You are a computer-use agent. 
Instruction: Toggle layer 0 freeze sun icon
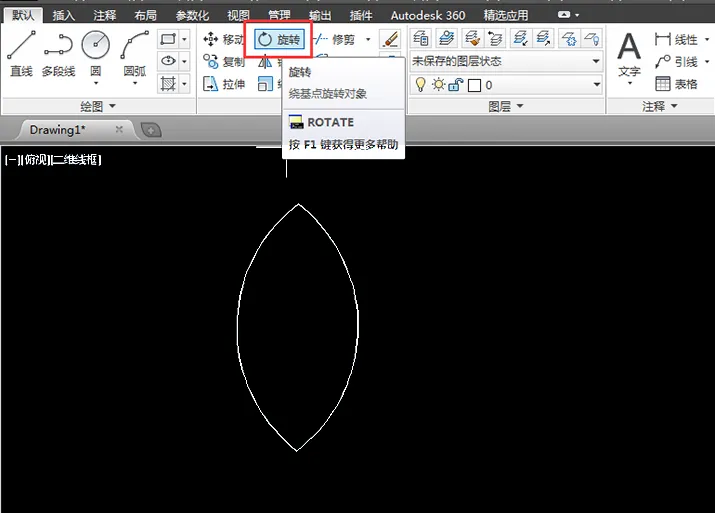tap(438, 84)
